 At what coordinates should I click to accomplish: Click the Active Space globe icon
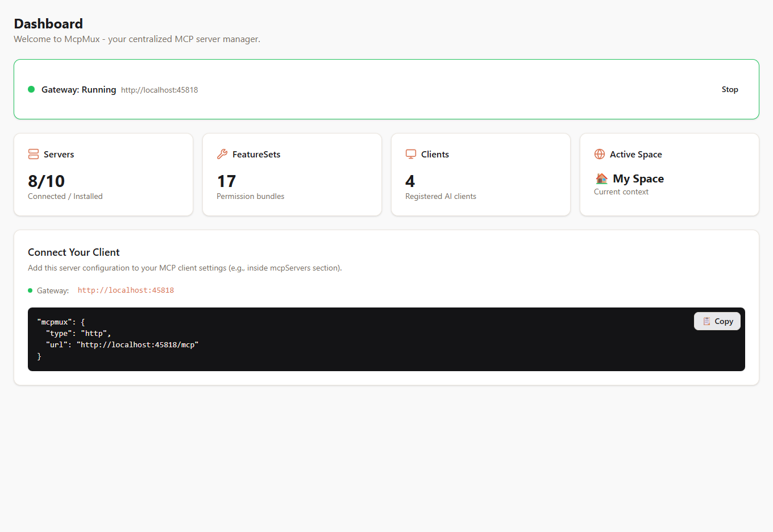click(600, 154)
